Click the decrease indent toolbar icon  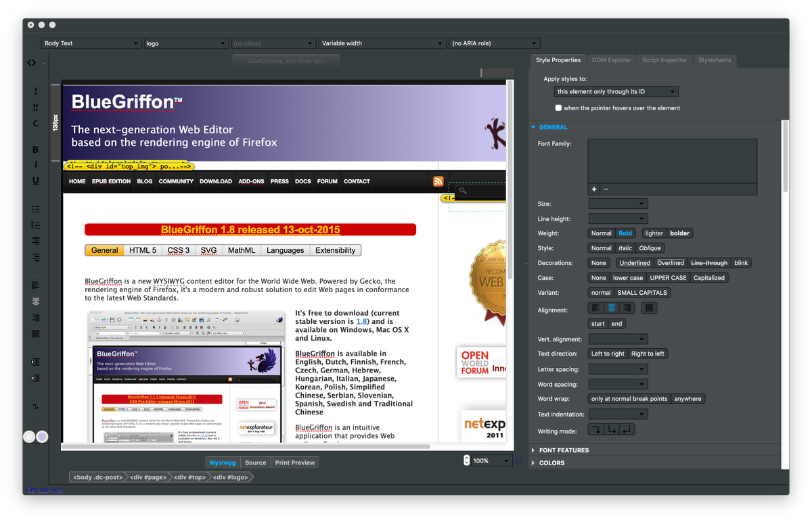(36, 378)
